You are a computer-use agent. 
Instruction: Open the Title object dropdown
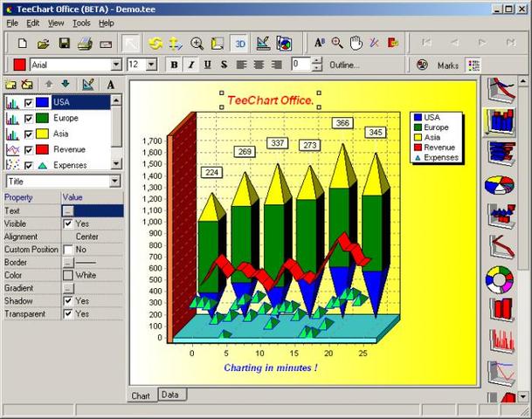[x=115, y=181]
